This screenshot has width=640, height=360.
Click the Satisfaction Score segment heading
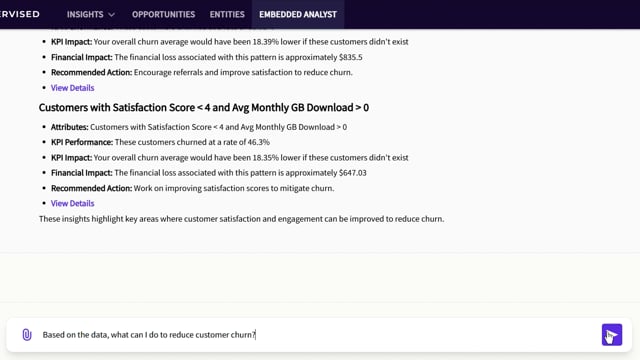pyautogui.click(x=204, y=107)
